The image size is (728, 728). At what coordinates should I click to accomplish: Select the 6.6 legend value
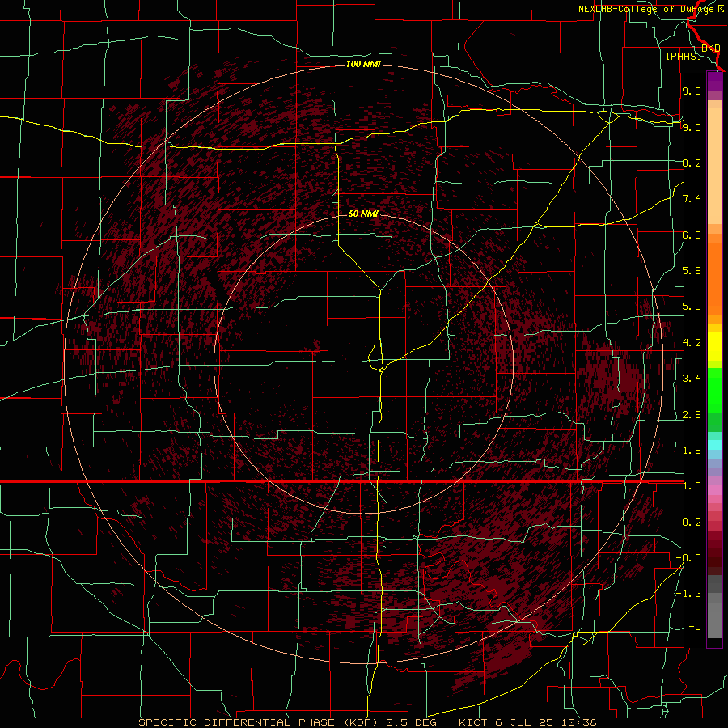click(x=692, y=235)
